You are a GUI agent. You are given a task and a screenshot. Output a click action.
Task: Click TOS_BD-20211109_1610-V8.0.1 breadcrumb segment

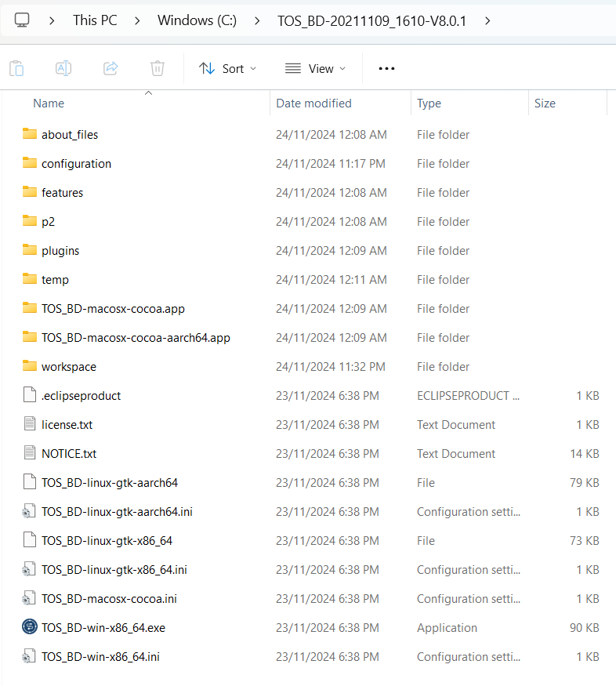point(372,21)
